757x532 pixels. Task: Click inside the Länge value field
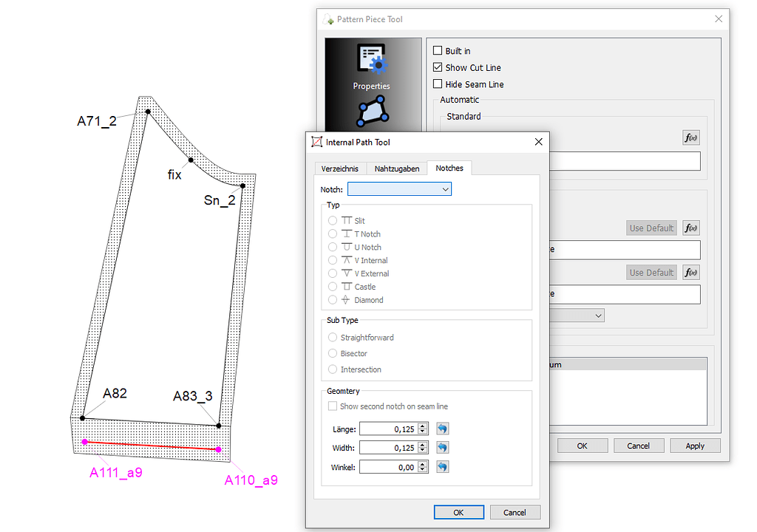click(386, 429)
